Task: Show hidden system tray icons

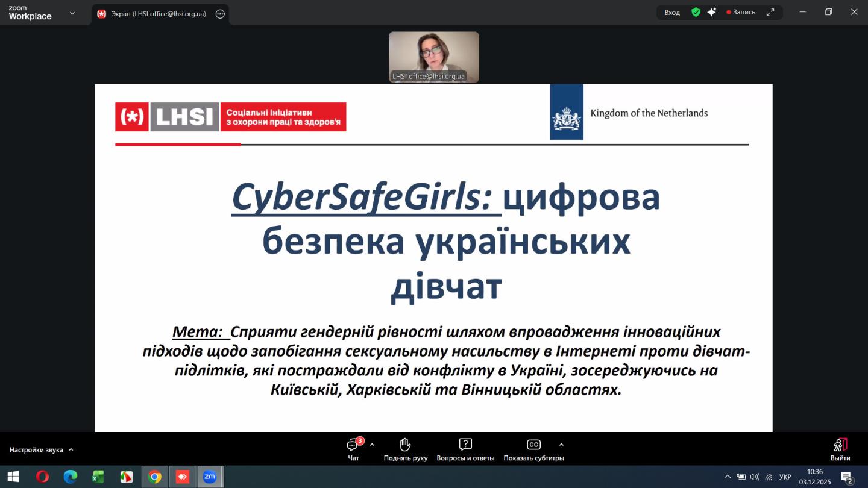Action: 727,477
